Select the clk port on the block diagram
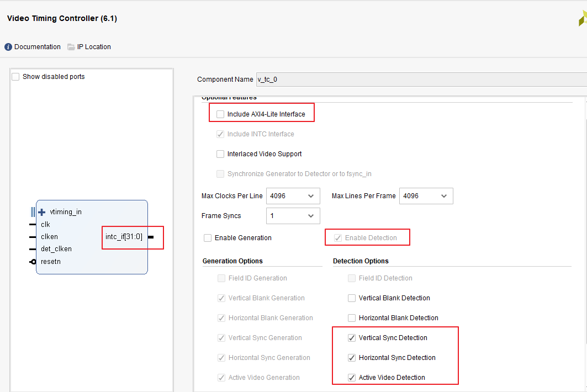Screen dimensions: 587x392 [x=45, y=224]
